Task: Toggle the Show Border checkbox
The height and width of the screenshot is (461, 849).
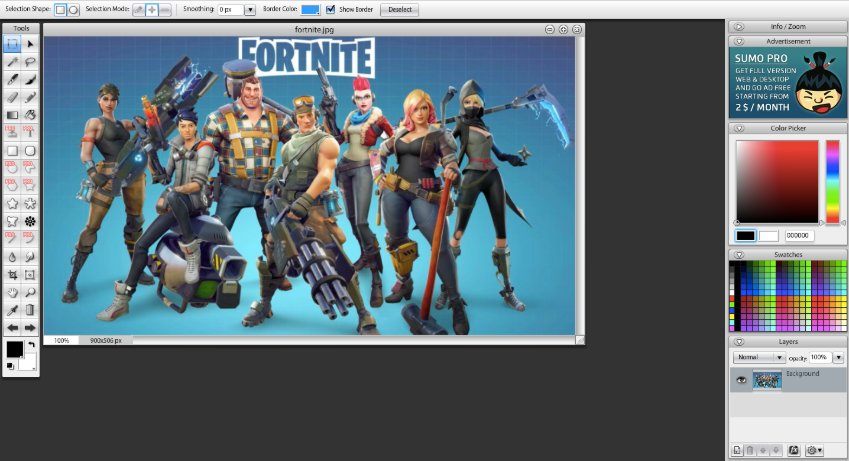Action: (331, 9)
